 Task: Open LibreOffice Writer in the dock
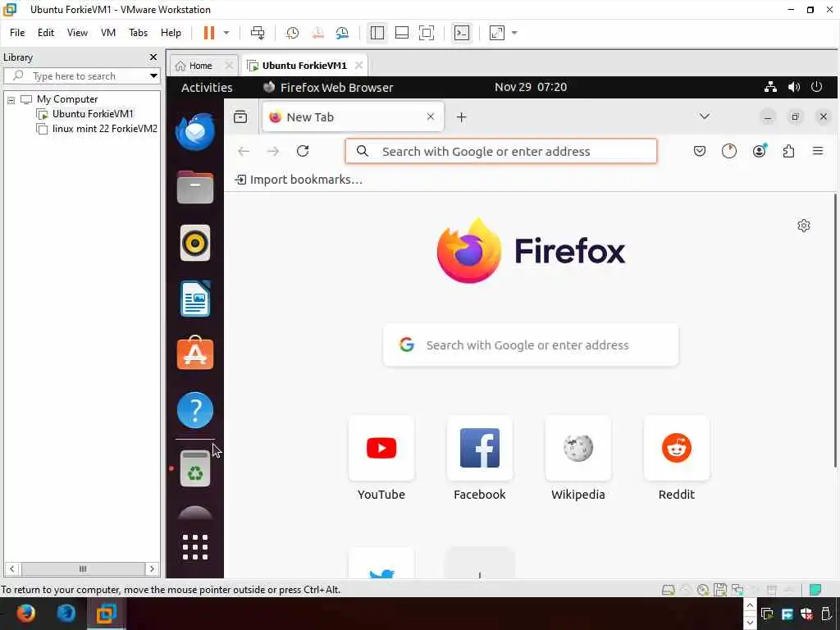[195, 299]
